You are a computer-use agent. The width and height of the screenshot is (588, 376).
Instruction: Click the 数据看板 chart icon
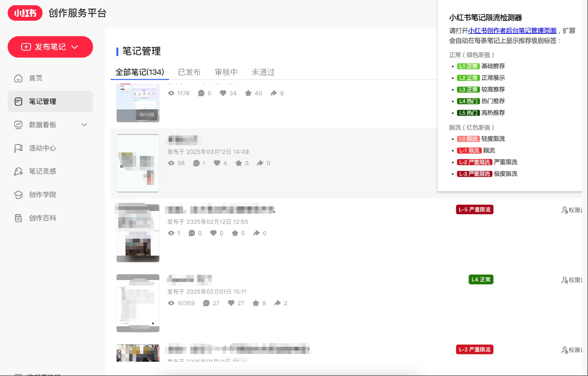[x=18, y=124]
